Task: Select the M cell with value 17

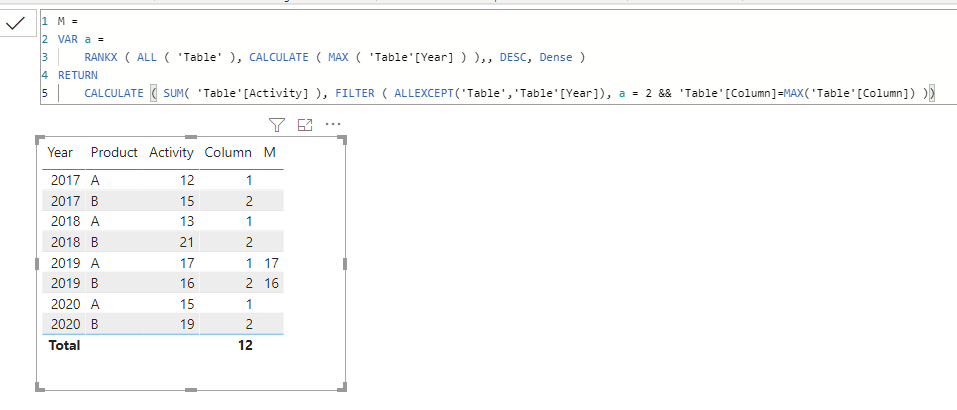Action: [x=271, y=263]
